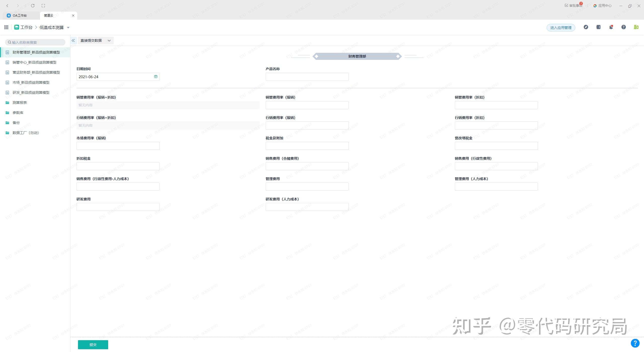
Task: Click 进入应用管理 button
Action: point(561,28)
